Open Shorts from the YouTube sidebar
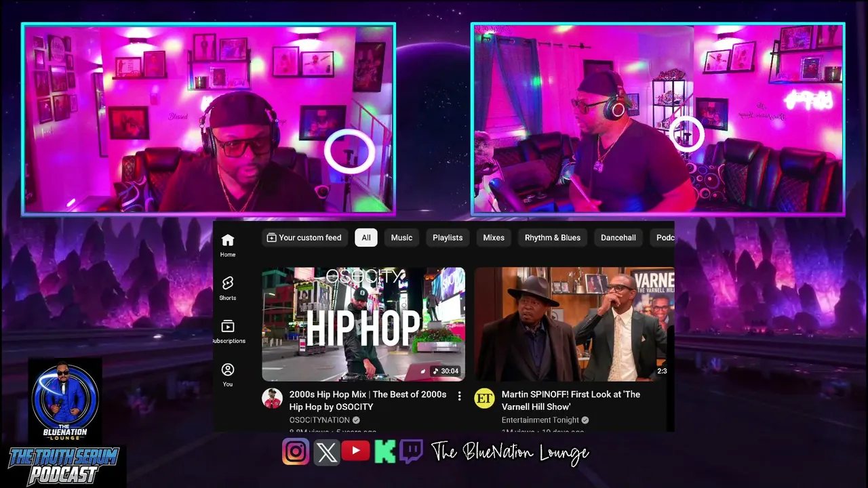868x488 pixels. [228, 288]
